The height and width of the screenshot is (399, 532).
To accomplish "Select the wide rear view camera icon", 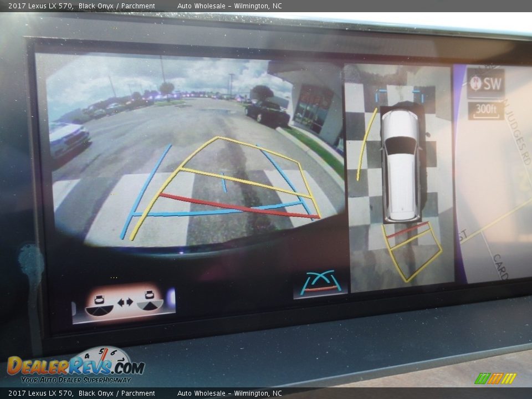I will click(x=150, y=303).
